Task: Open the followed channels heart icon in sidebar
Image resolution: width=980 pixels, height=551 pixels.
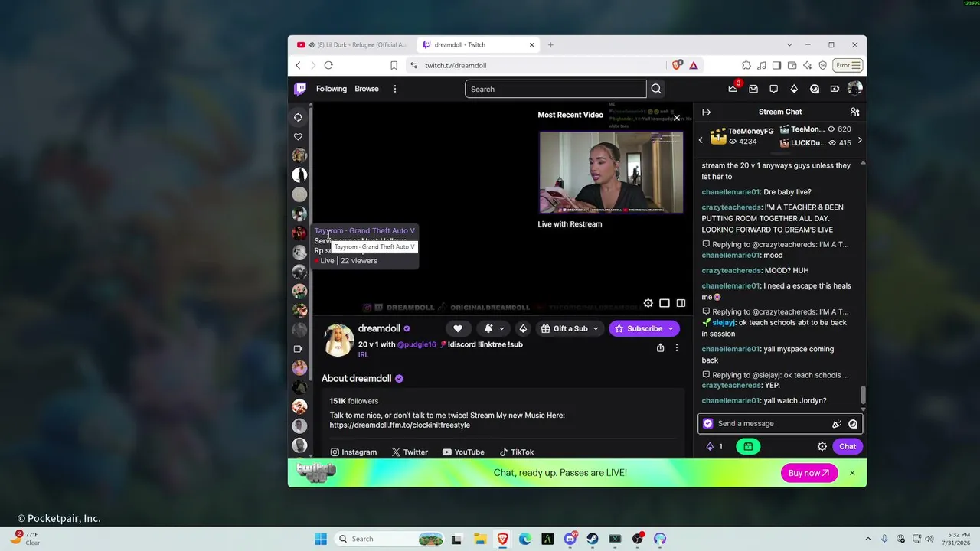Action: [x=299, y=137]
